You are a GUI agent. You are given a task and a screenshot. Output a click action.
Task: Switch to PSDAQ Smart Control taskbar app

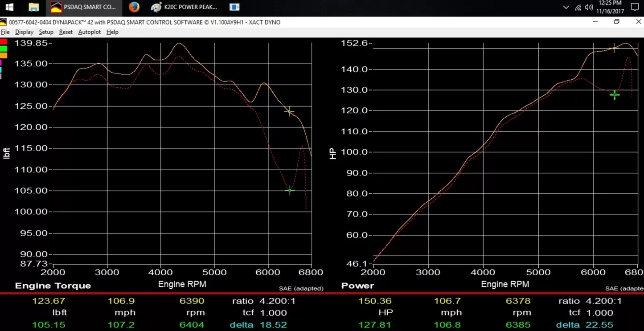[84, 7]
